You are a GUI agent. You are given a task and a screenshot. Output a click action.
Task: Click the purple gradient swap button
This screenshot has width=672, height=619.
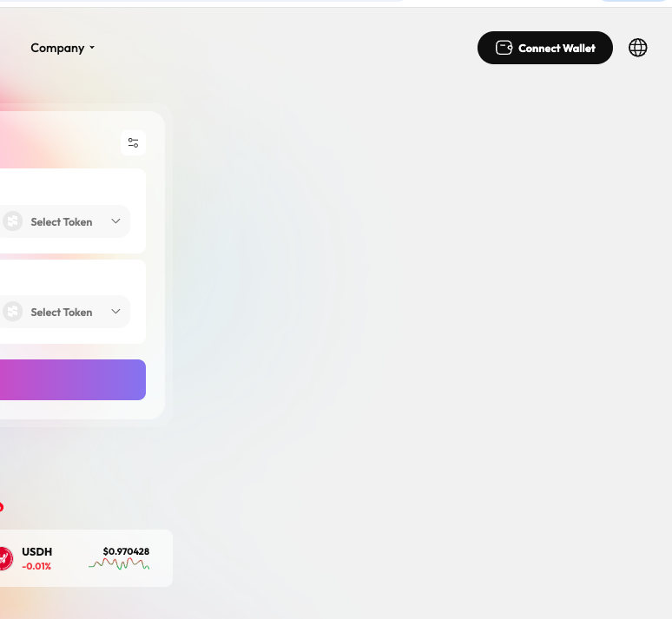click(73, 380)
